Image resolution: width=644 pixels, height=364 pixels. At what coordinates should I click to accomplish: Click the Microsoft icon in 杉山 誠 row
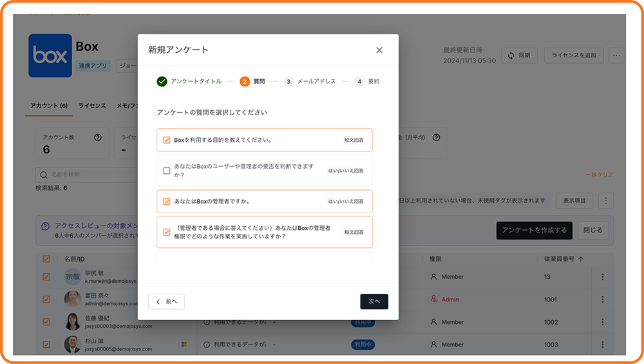184,344
